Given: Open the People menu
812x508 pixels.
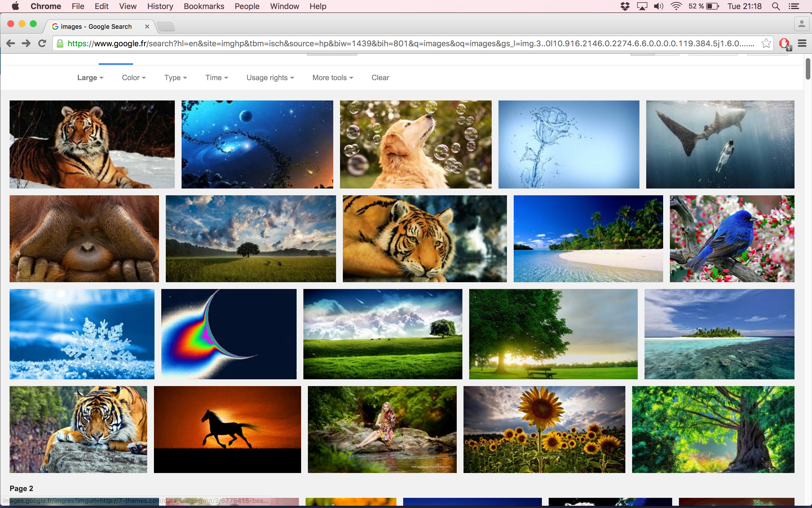Looking at the screenshot, I should click(247, 6).
